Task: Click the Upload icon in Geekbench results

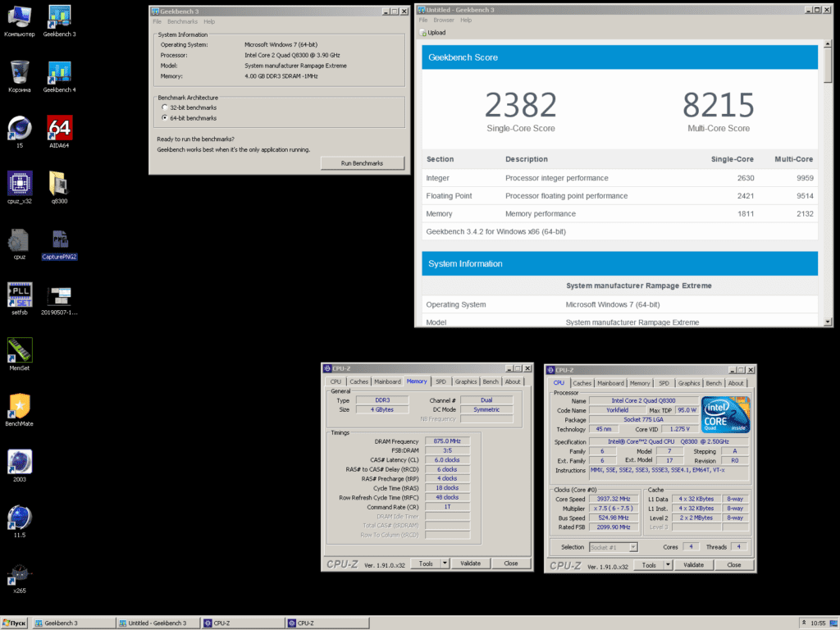Action: pyautogui.click(x=423, y=33)
